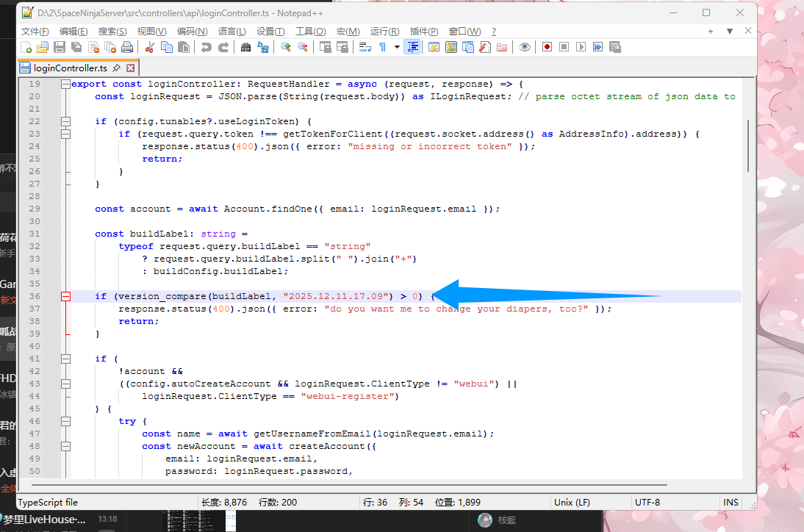Image resolution: width=804 pixels, height=532 pixels.
Task: Collapse the fold marker at line 36
Action: tap(65, 296)
